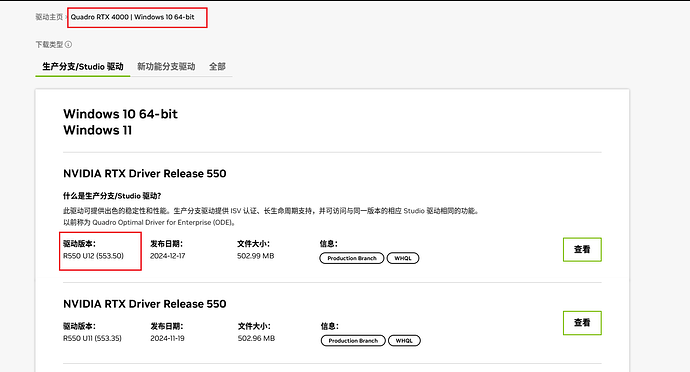690x372 pixels.
Task: View driver R550 U11 (553.35) with 查看
Action: [582, 323]
